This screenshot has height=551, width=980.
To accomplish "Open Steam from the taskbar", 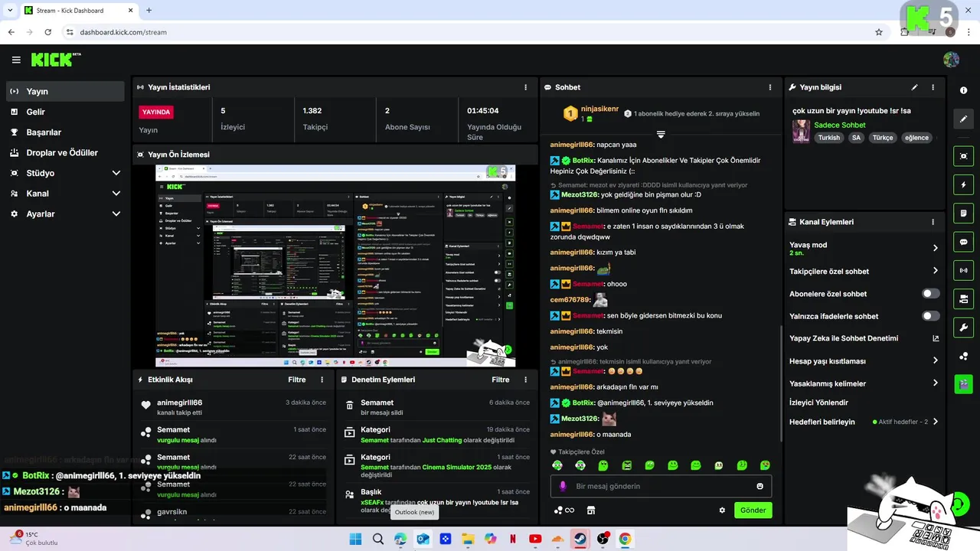I will coord(580,539).
